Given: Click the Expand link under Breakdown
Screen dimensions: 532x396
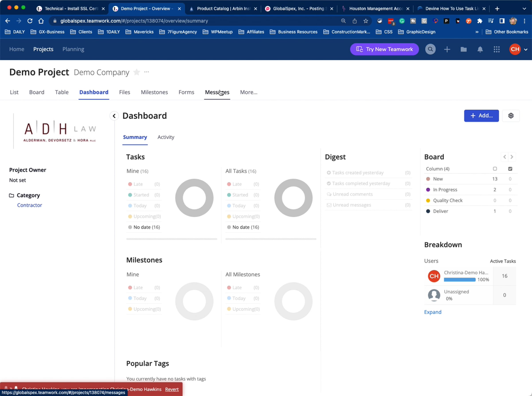Looking at the screenshot, I should 432,312.
